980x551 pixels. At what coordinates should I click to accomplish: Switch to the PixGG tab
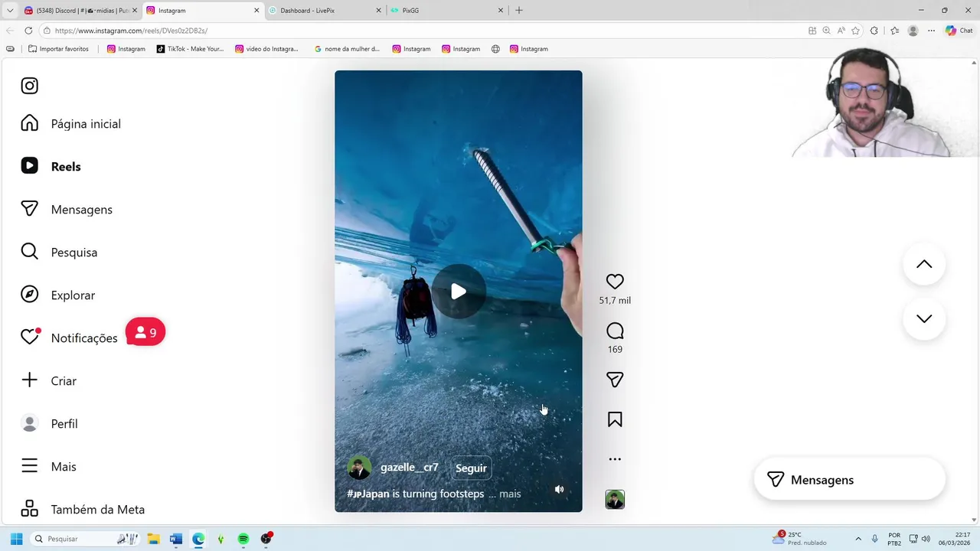coord(446,11)
